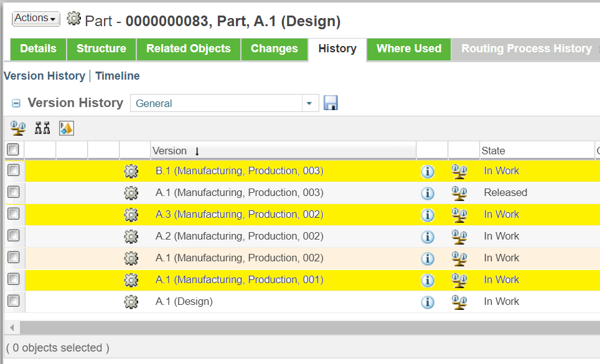Open info icon for A.2 Production 002
Image resolution: width=600 pixels, height=364 pixels.
click(x=428, y=236)
